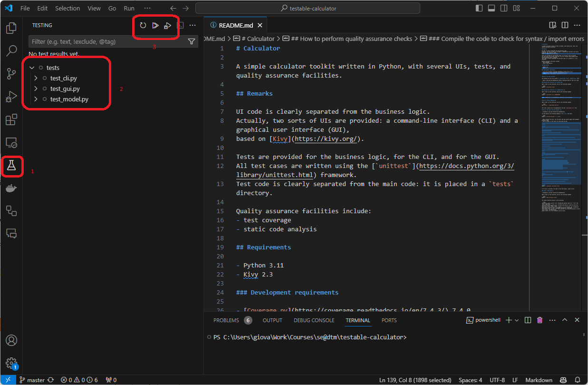Collapse the tests tree node
The height and width of the screenshot is (385, 588).
click(x=32, y=68)
